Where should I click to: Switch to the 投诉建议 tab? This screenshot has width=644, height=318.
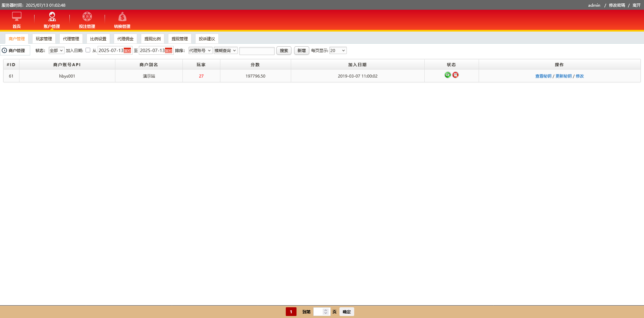207,39
